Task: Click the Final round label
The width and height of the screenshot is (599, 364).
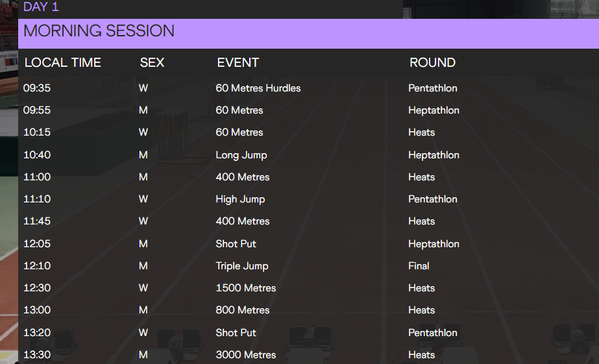Action: pos(419,266)
